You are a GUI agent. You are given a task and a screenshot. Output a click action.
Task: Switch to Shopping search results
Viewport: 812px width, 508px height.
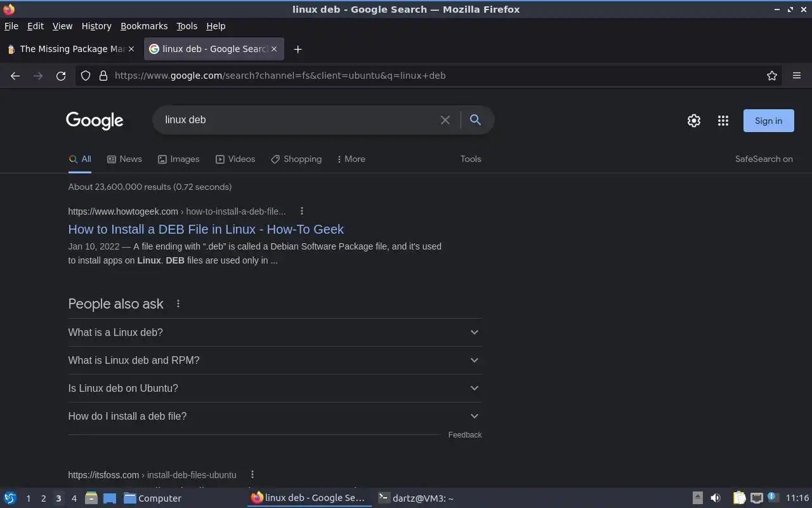click(296, 159)
